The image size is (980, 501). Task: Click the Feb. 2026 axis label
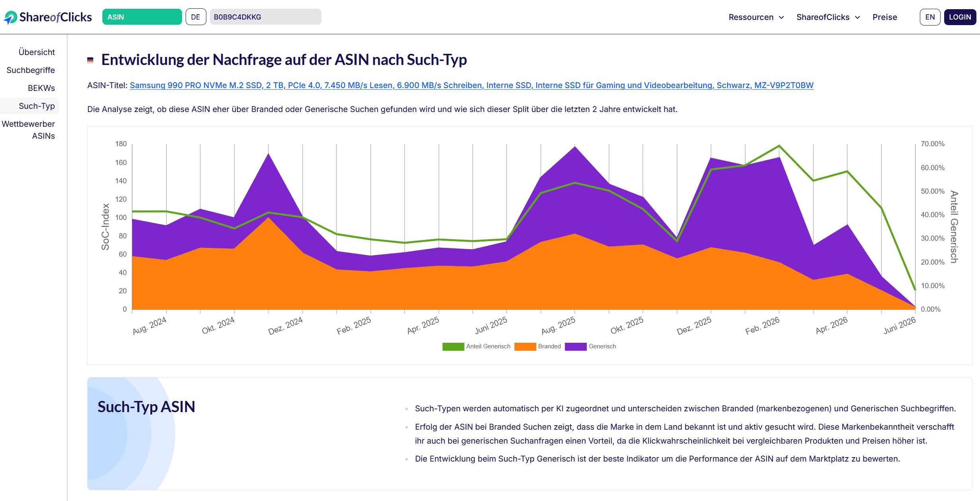click(x=762, y=326)
